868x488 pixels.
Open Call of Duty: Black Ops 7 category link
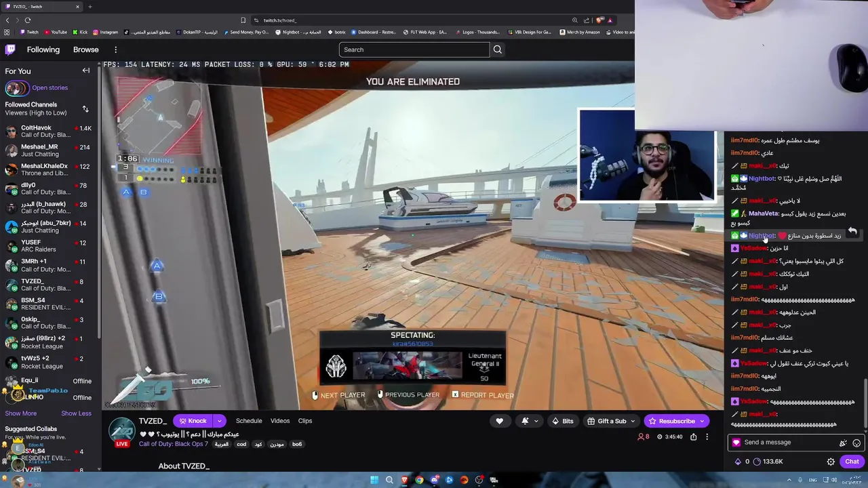(x=173, y=444)
